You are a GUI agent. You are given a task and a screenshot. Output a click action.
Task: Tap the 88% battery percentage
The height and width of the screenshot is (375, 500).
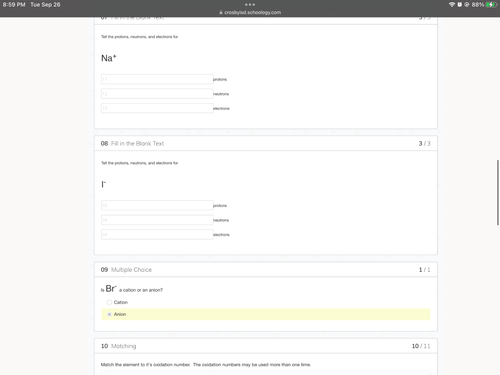pyautogui.click(x=478, y=5)
